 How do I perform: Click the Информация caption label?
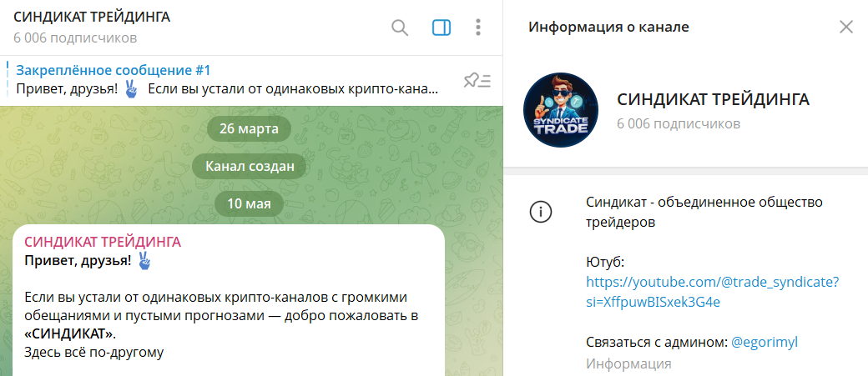[628, 363]
